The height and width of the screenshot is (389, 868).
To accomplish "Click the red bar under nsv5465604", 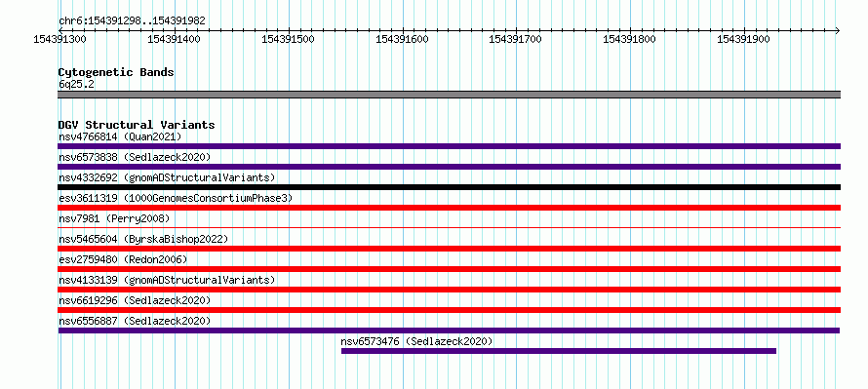I will [449, 249].
